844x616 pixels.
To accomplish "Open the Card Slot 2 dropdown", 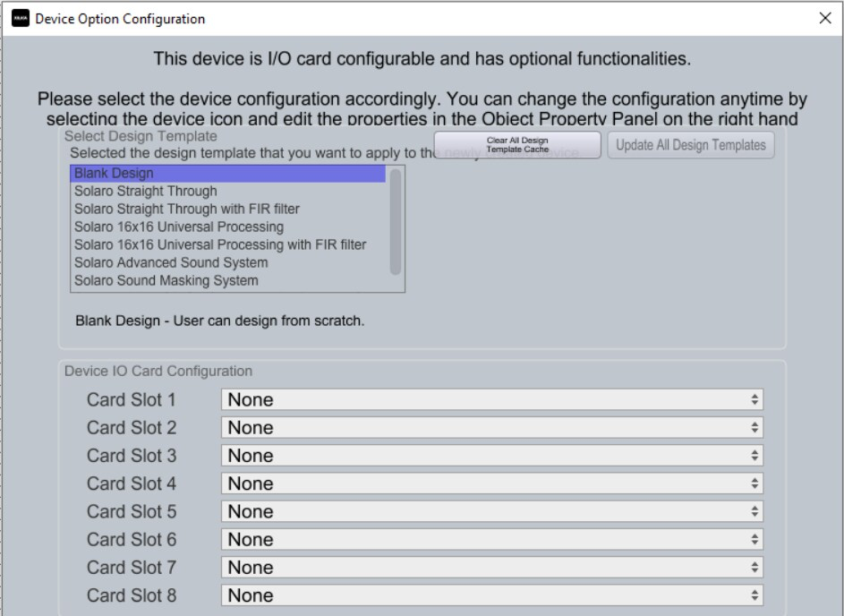I will (x=492, y=428).
